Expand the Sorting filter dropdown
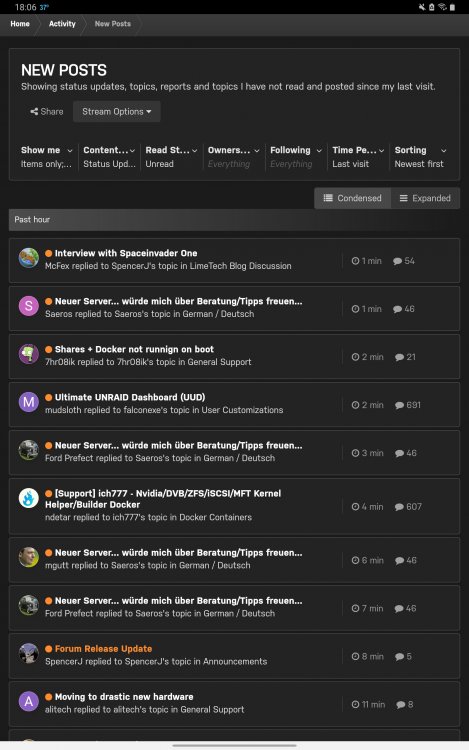 point(420,156)
